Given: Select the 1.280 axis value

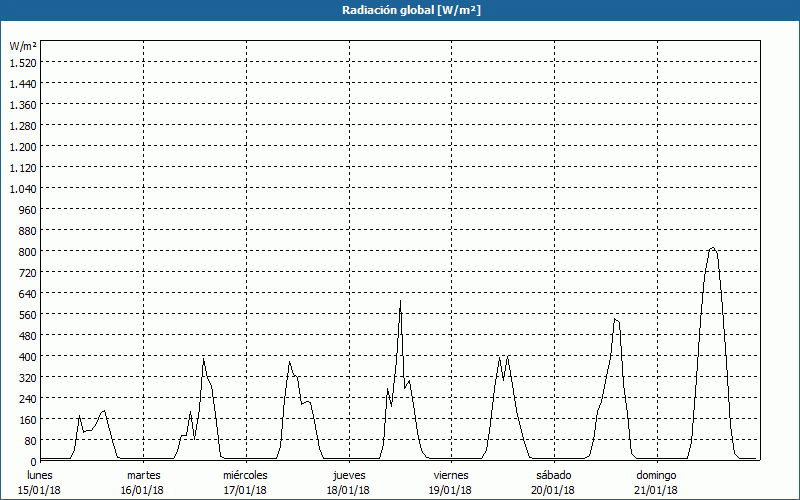Looking at the screenshot, I should 23,126.
